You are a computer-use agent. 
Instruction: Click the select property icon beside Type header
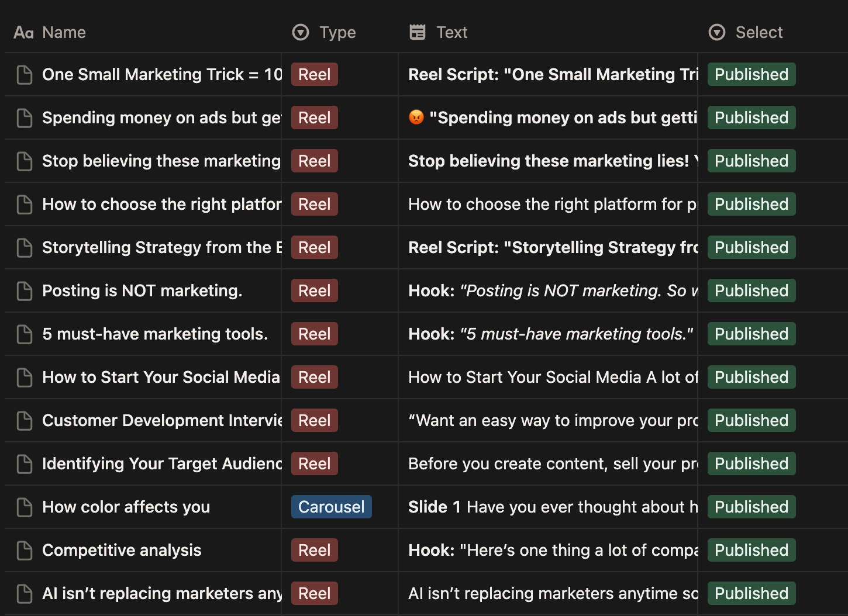300,32
